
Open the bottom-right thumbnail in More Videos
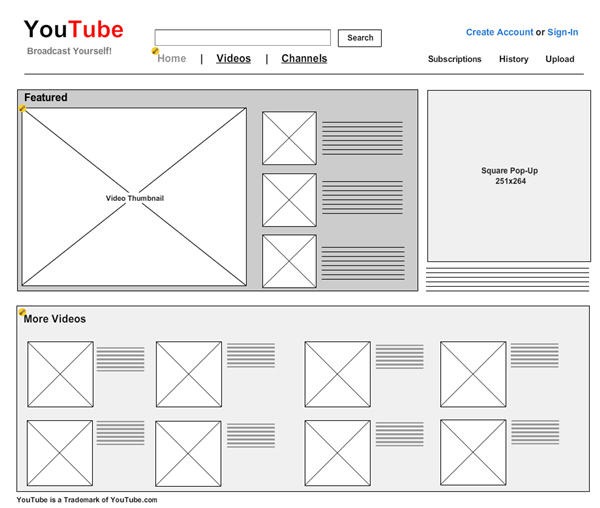click(x=473, y=452)
